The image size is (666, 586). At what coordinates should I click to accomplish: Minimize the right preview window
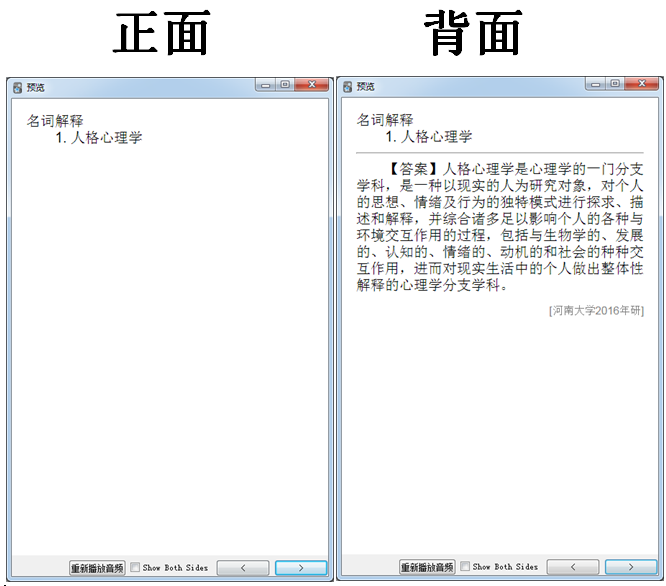click(595, 84)
